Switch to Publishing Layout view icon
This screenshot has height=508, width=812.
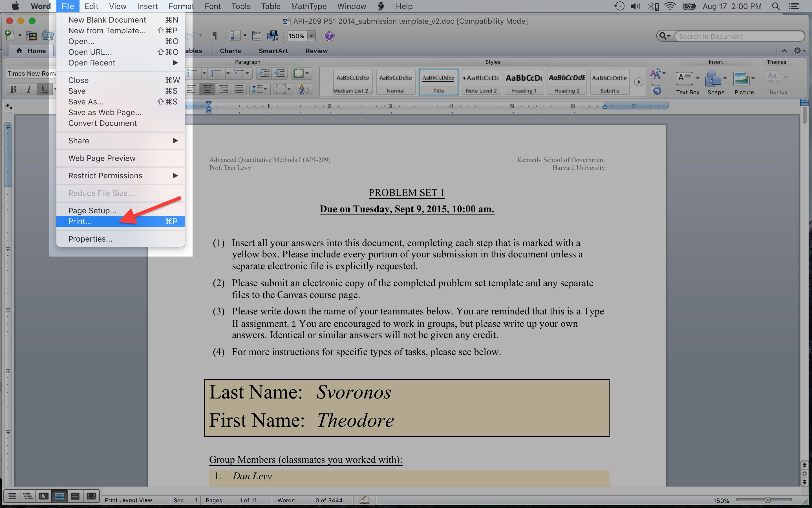pos(44,496)
